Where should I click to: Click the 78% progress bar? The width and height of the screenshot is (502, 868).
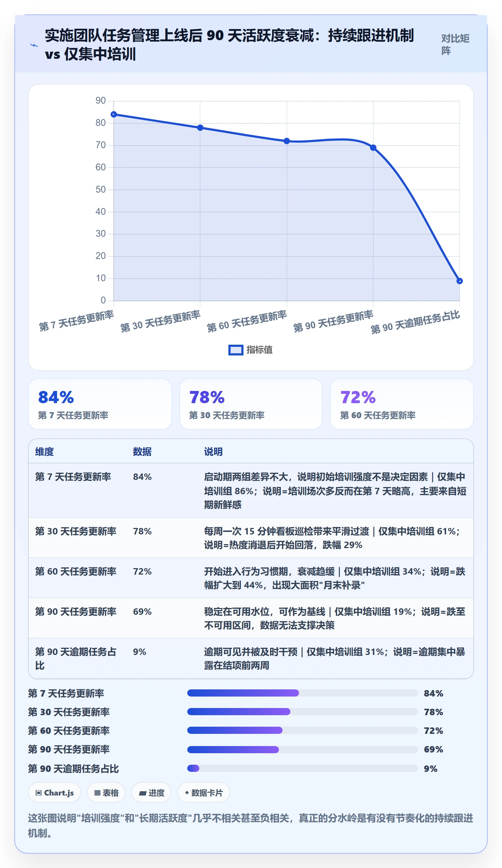point(302,712)
